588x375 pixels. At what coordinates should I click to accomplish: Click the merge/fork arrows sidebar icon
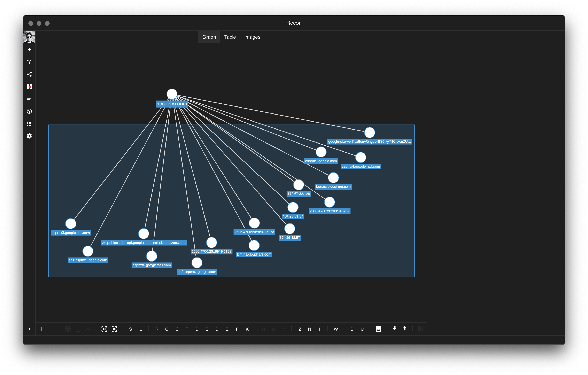(29, 62)
